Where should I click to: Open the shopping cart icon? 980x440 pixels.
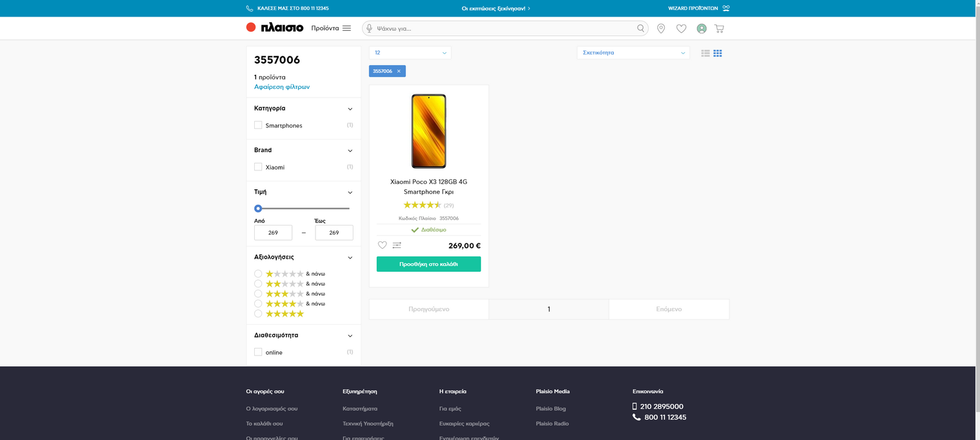point(719,28)
